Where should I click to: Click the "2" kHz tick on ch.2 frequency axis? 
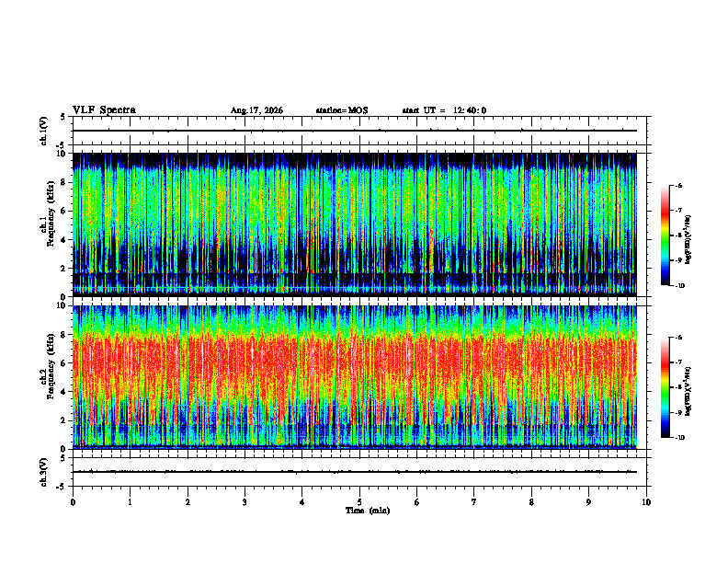[64, 420]
